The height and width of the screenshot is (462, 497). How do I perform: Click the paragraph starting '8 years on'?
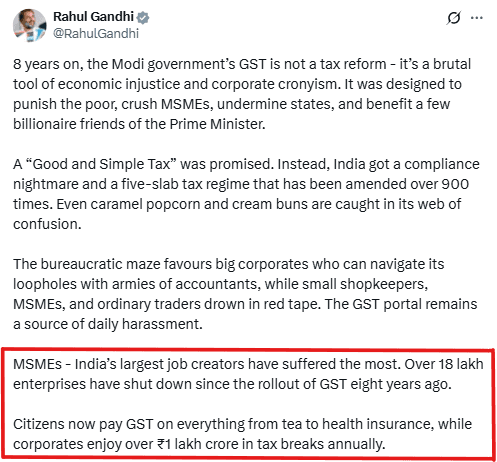coord(242,94)
